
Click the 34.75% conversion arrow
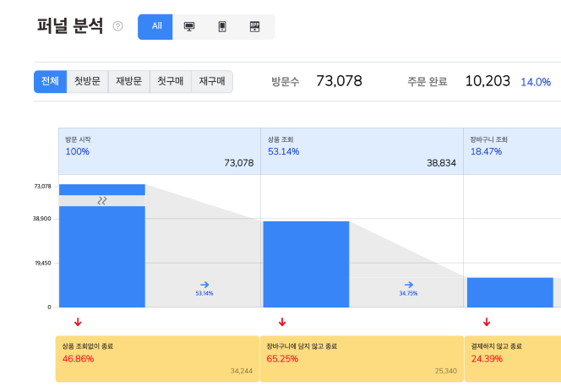click(x=408, y=286)
